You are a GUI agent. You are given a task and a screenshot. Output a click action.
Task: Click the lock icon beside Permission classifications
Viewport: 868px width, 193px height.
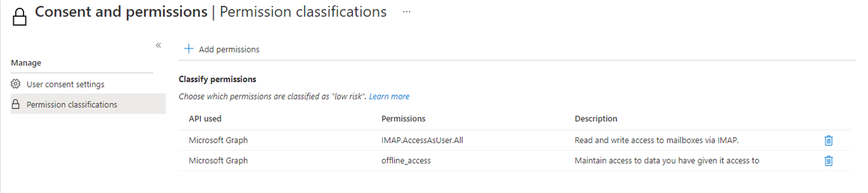(15, 104)
